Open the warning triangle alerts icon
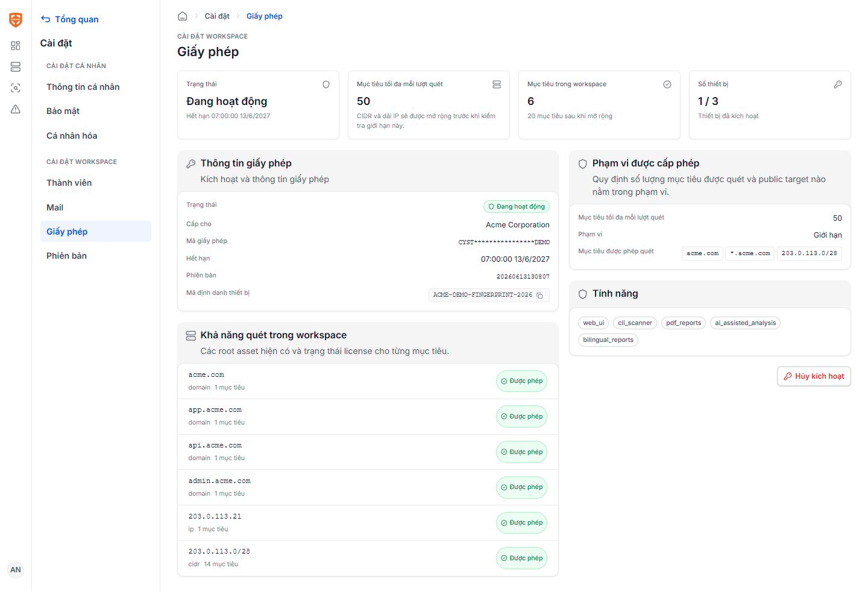 [x=16, y=109]
